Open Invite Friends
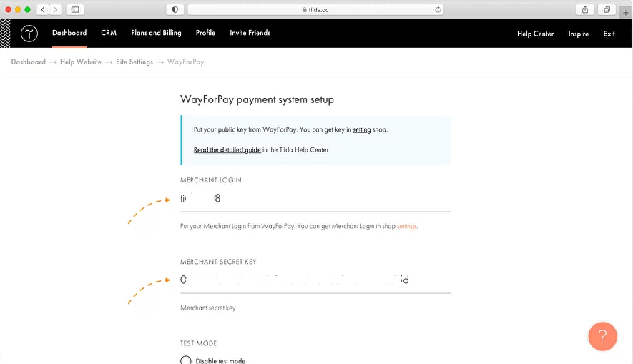 (250, 33)
